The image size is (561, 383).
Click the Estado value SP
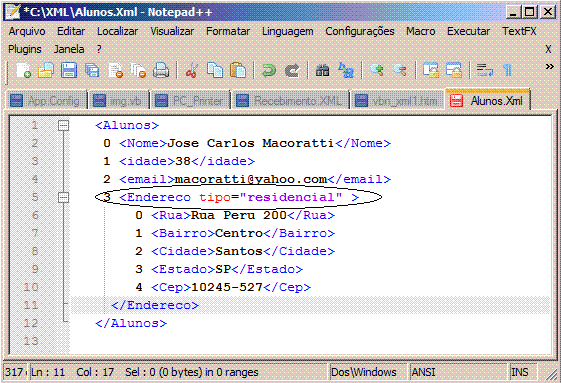coord(223,269)
